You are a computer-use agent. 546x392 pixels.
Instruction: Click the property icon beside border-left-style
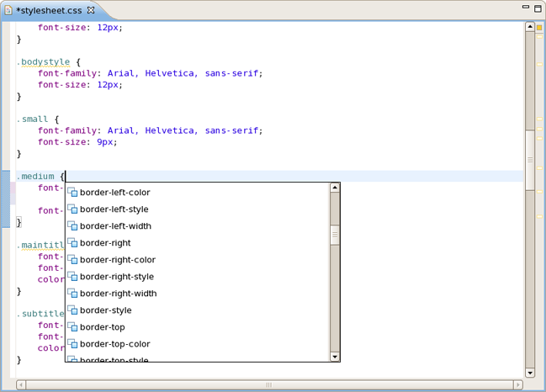coord(72,209)
